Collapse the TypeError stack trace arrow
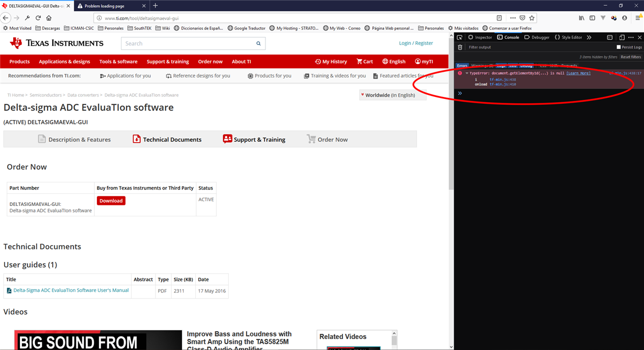644x350 pixels. (467, 73)
